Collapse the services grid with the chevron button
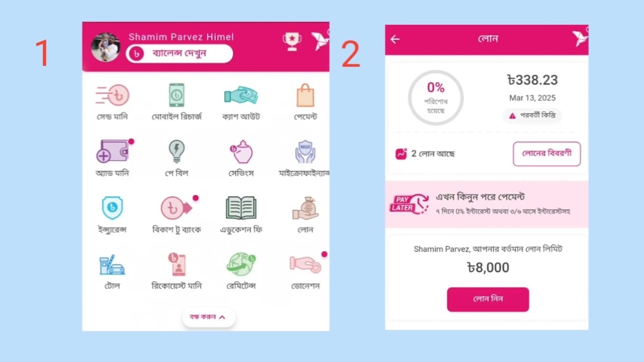This screenshot has width=644, height=362. tap(208, 317)
